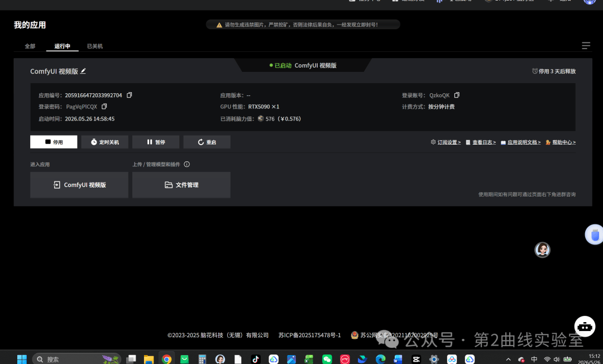
Task: Open Microsoft Edge from the taskbar
Action: tap(380, 360)
